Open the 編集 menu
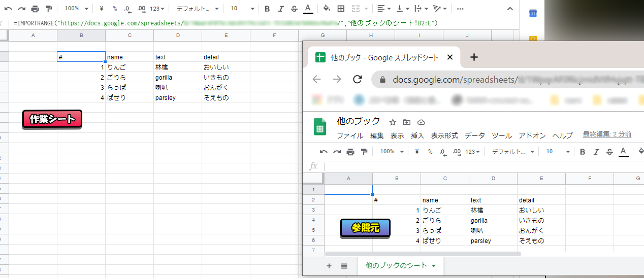Viewport: 644px width, 278px height. 377,135
